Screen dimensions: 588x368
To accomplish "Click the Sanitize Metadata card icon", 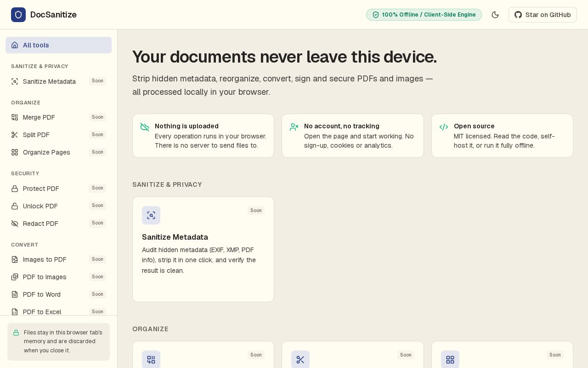I will 151,215.
